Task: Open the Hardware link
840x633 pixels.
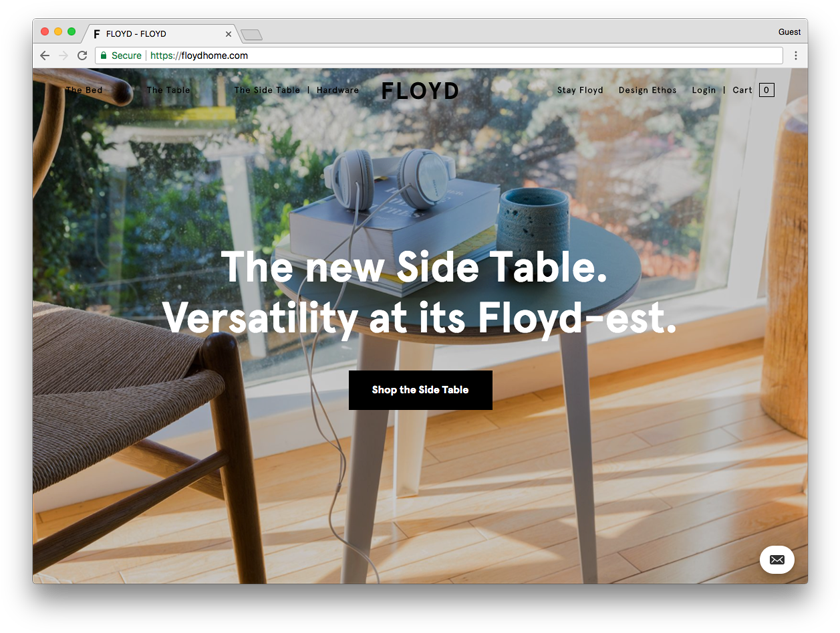Action: (x=338, y=90)
